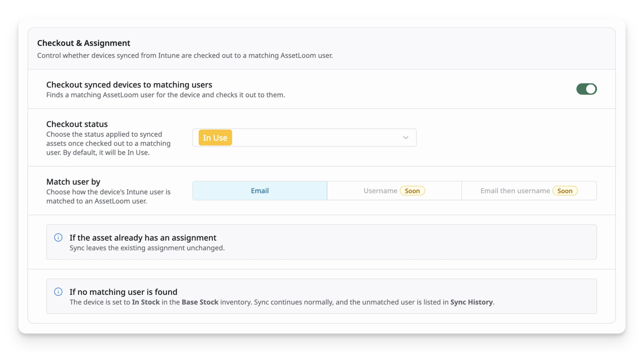Open the Checkout status dropdown
Viewport: 644px width, 352px height.
coord(304,138)
